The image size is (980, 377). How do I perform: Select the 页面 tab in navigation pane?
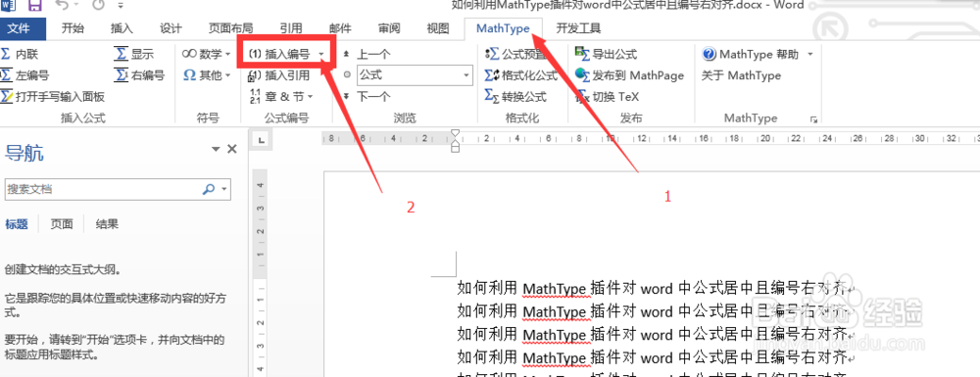pyautogui.click(x=62, y=224)
